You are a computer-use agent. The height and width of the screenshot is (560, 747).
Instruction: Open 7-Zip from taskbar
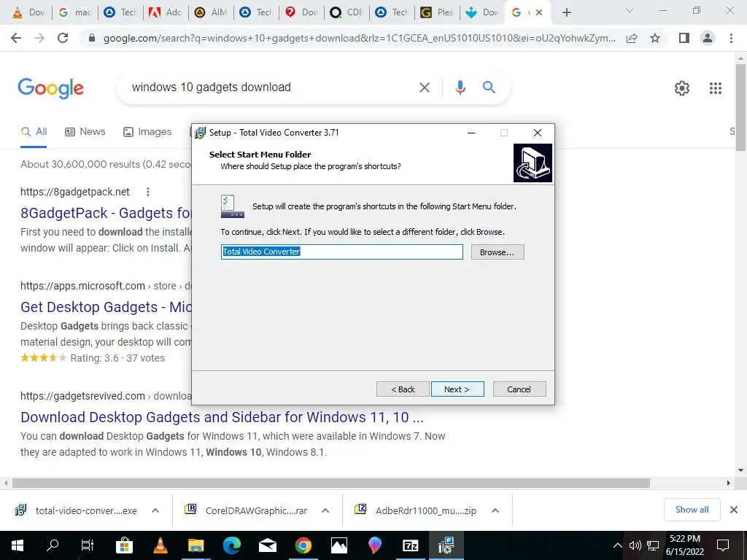point(410,545)
